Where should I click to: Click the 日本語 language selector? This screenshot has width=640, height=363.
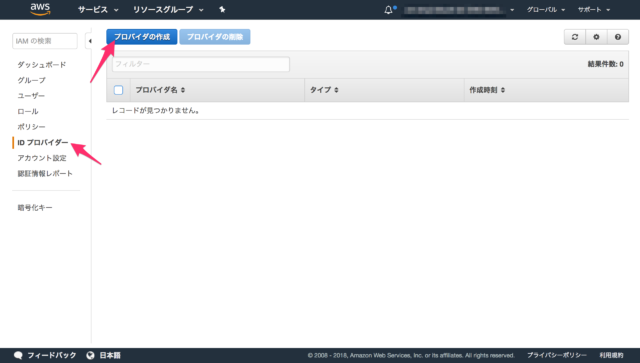[x=104, y=355]
